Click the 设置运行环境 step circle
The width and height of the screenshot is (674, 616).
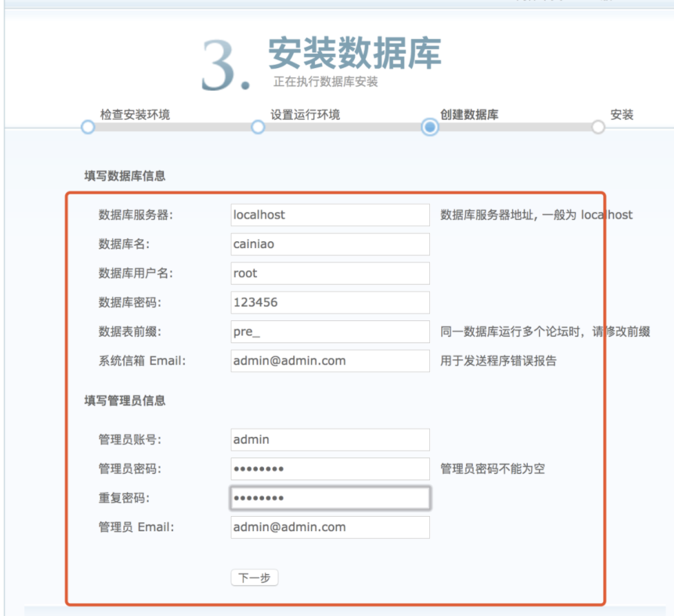258,127
